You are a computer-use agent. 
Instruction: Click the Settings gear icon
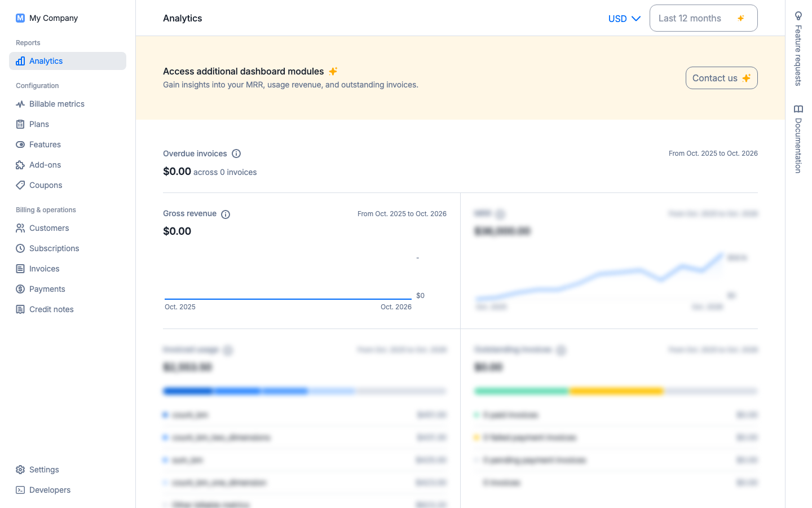click(20, 470)
